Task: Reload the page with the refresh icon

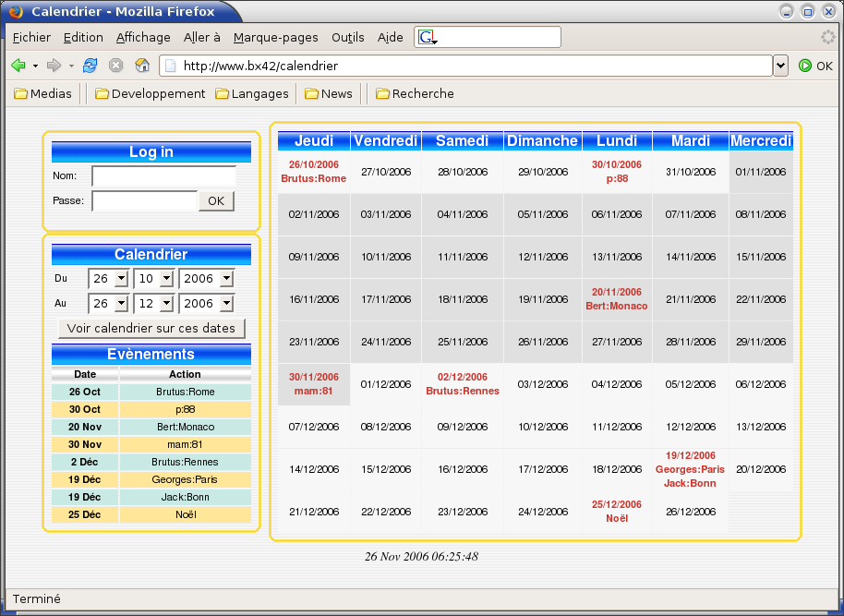Action: point(90,66)
